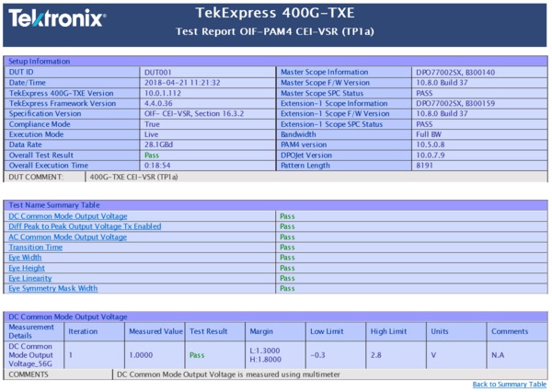Select PAM4 version value 10.5.0.8
The height and width of the screenshot is (392, 552).
[x=431, y=144]
